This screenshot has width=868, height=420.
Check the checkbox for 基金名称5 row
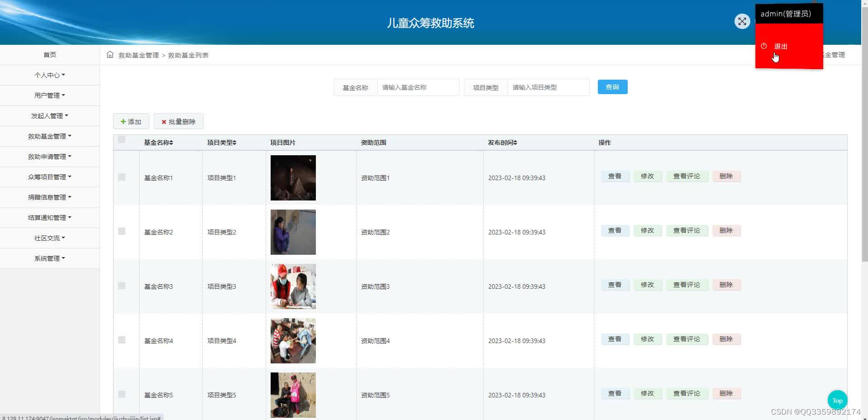(122, 394)
